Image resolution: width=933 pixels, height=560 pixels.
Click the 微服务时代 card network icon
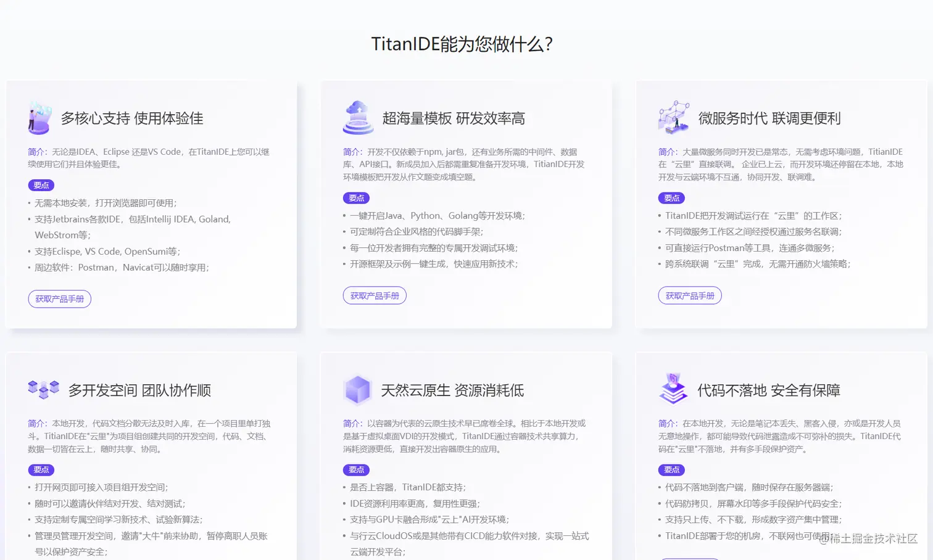[674, 117]
